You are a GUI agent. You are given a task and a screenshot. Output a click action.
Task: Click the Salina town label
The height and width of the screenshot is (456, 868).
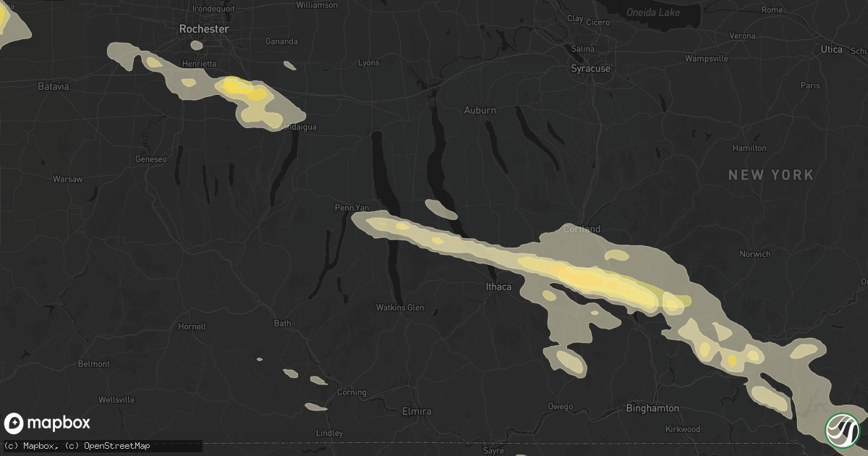(x=582, y=48)
